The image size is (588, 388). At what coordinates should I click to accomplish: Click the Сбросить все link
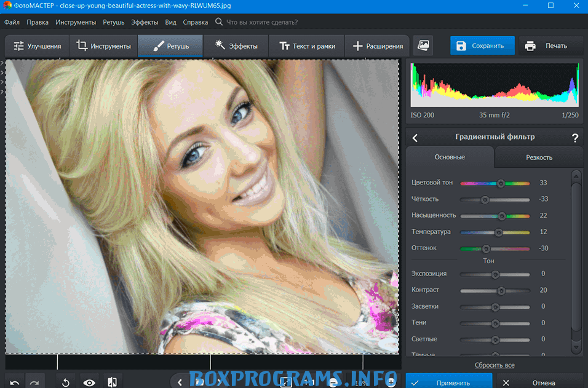tap(495, 365)
